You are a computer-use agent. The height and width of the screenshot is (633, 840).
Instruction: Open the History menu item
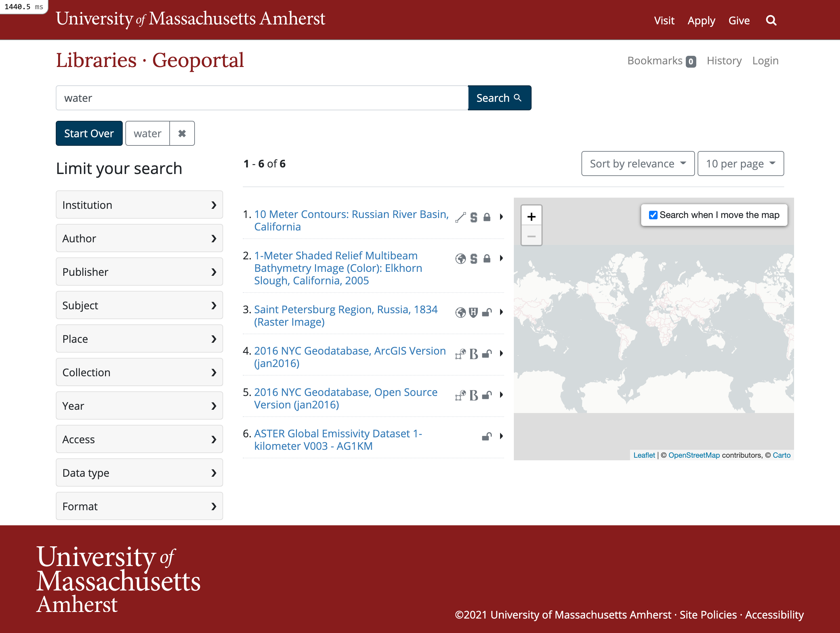click(724, 60)
